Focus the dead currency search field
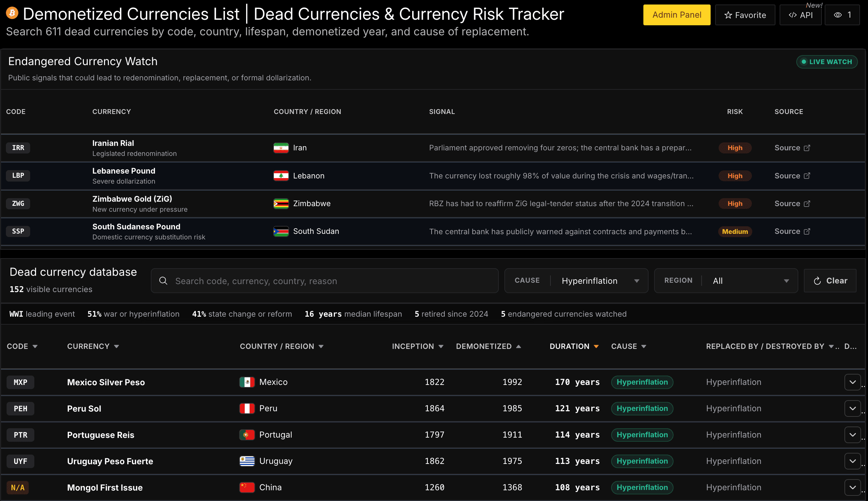 tap(324, 281)
